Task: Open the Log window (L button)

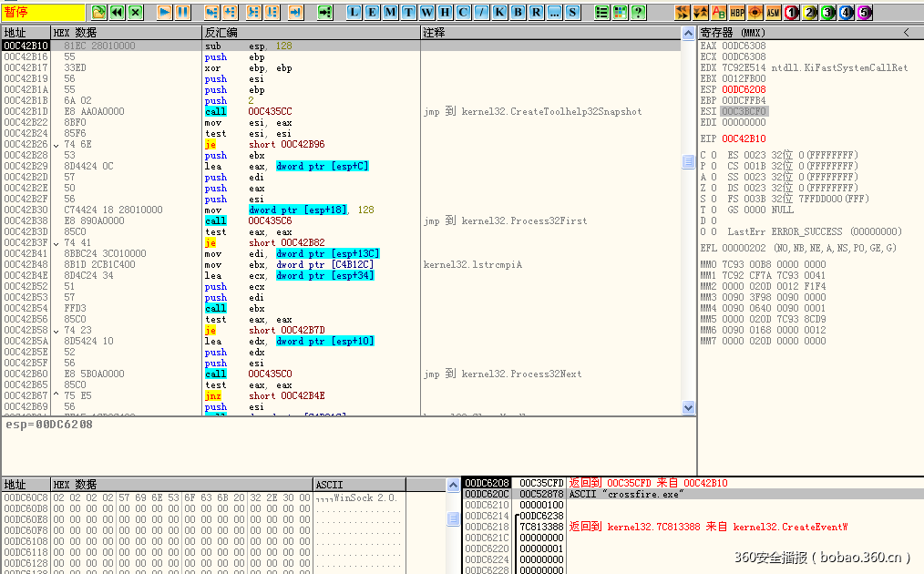Action: pyautogui.click(x=354, y=12)
